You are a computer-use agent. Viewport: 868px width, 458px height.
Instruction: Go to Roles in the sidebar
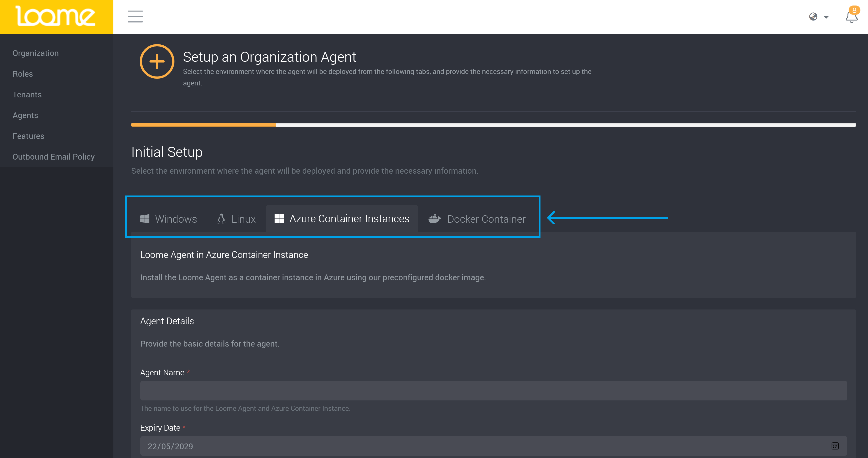(23, 74)
